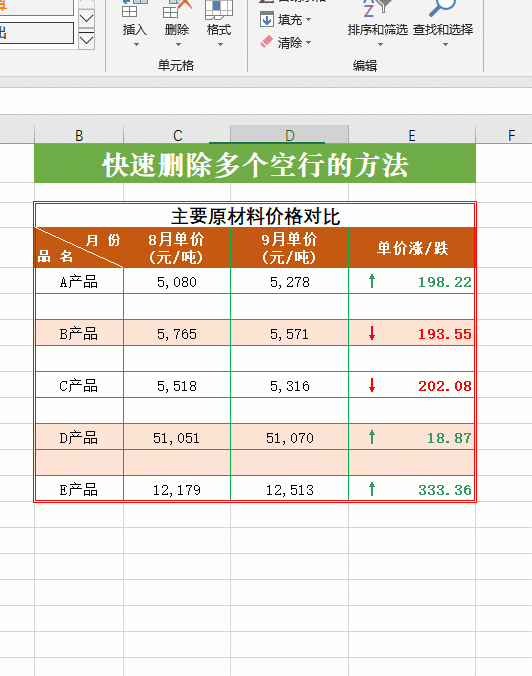
Task: Click the 9月单价(元/吨) header cell
Action: [289, 248]
